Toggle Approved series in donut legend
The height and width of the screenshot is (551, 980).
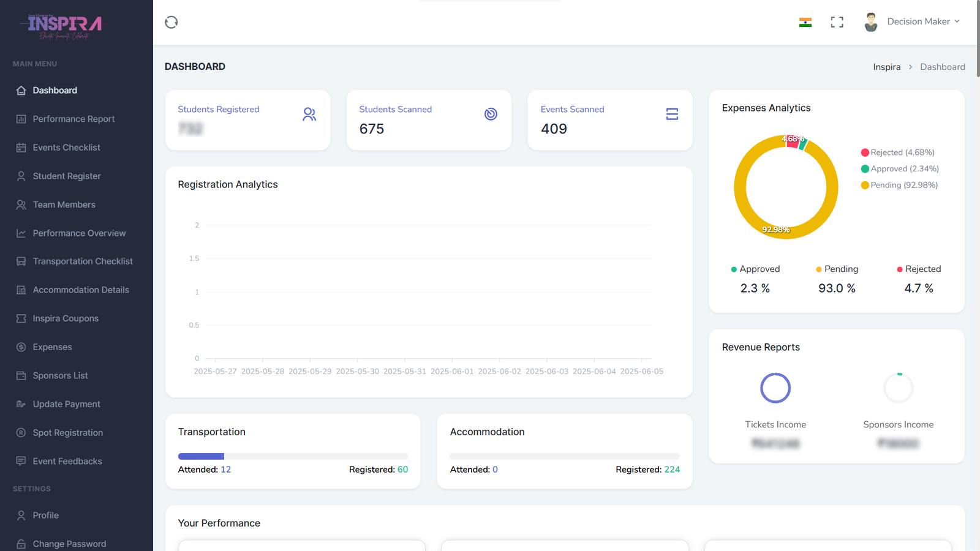tap(900, 169)
